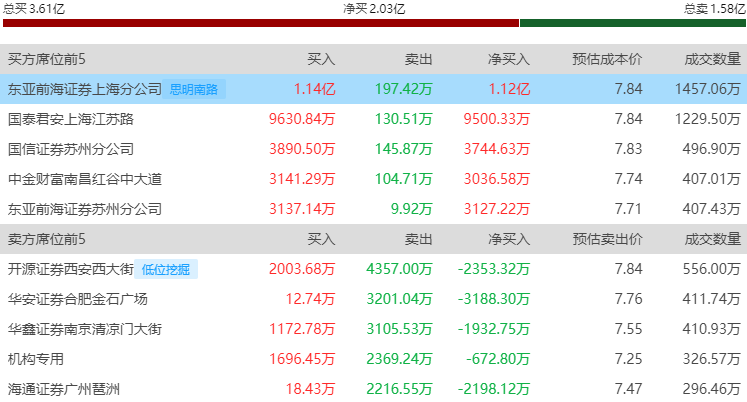Select 国泰君安上海江苏路 seat name
The height and width of the screenshot is (402, 747).
pos(71,119)
